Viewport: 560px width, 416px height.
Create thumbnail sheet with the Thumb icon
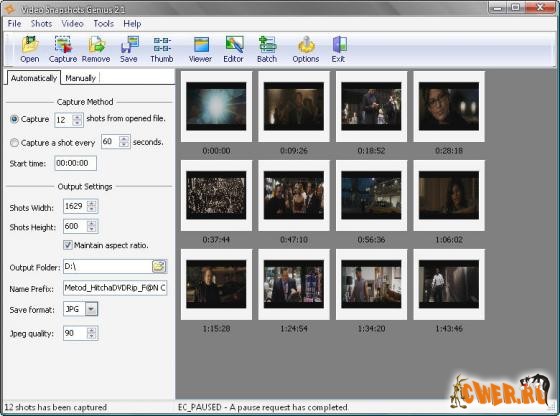(x=162, y=49)
